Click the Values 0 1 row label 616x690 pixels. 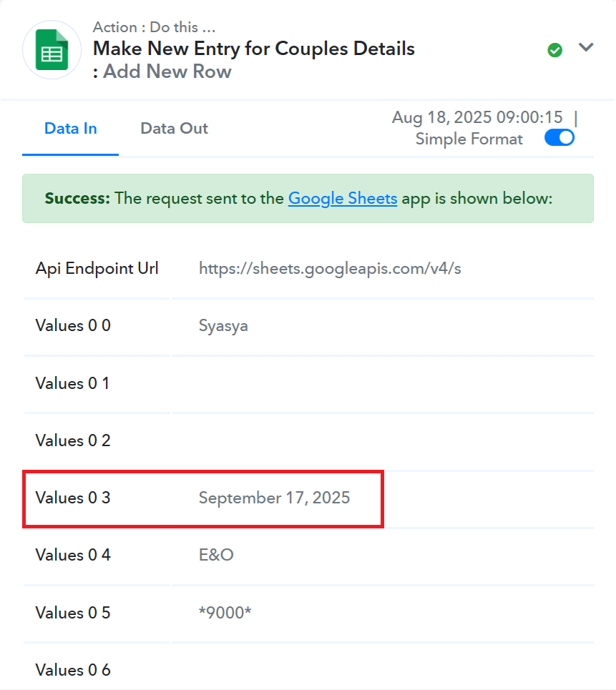click(72, 383)
